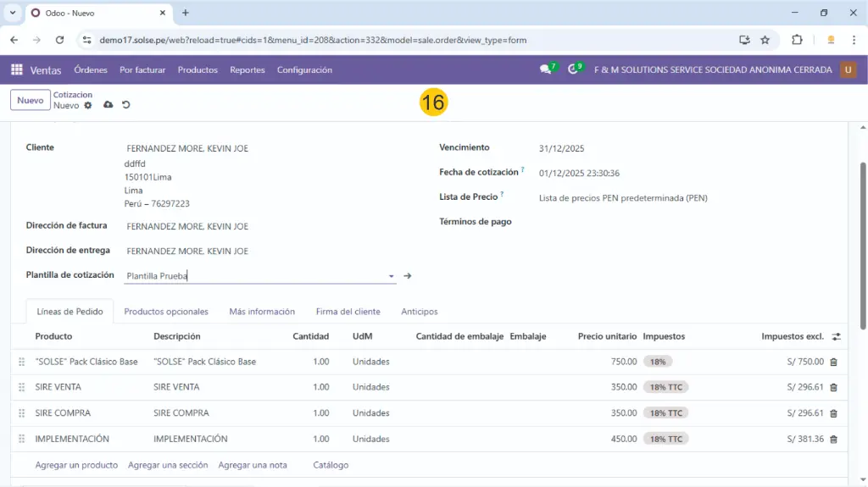Open Plantilla Prueba via arrow link
This screenshot has height=487, width=868.
[x=408, y=276]
